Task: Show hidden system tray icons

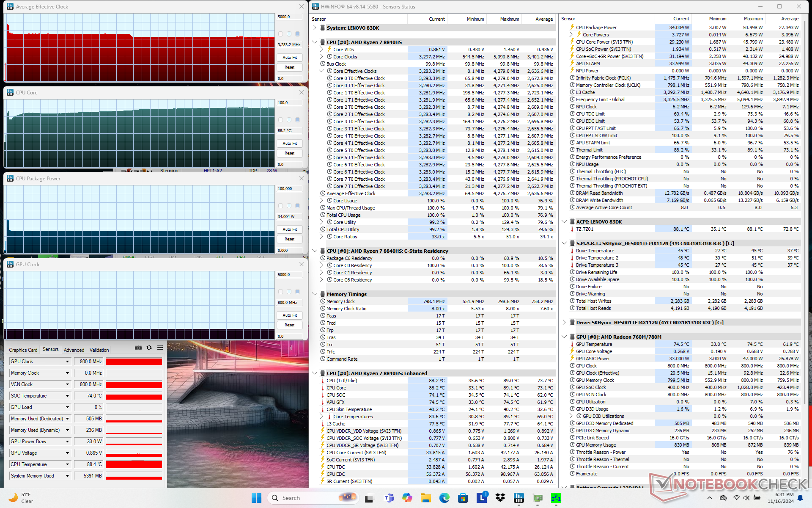Action: pos(709,498)
